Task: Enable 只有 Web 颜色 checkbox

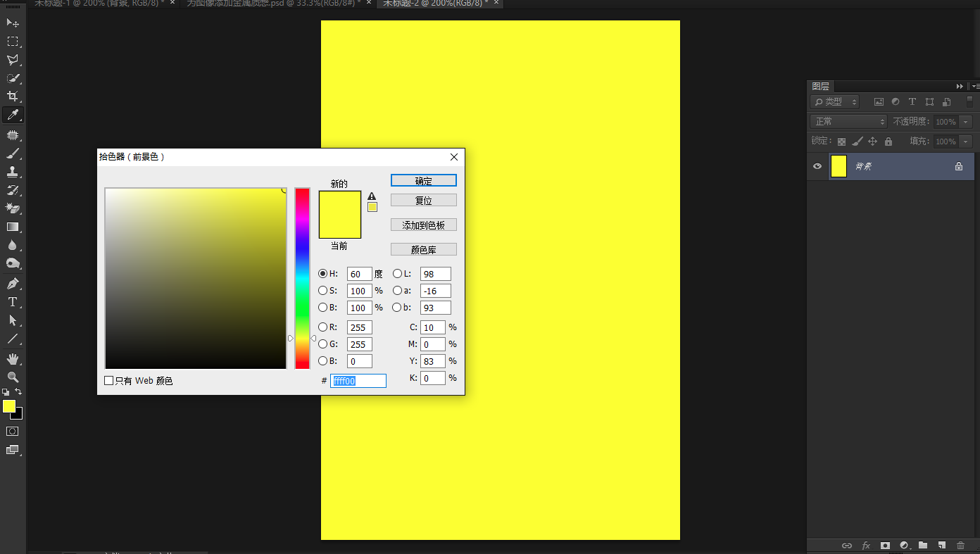Action: pos(108,381)
